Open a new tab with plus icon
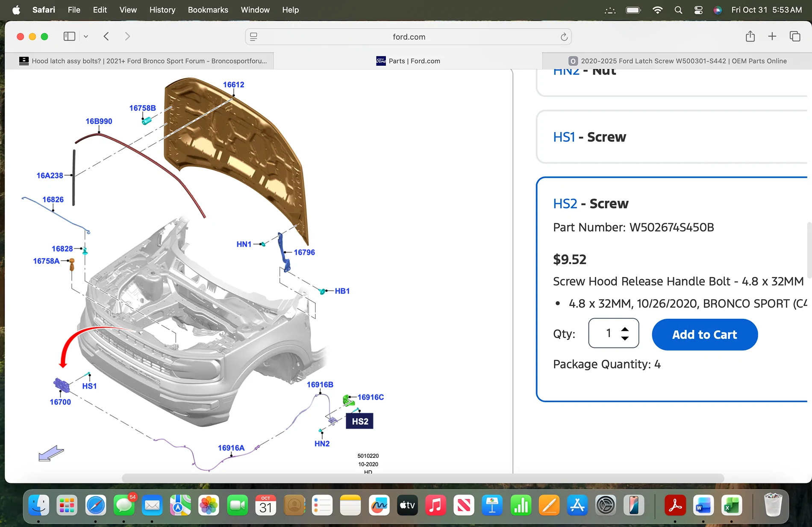 click(x=772, y=36)
